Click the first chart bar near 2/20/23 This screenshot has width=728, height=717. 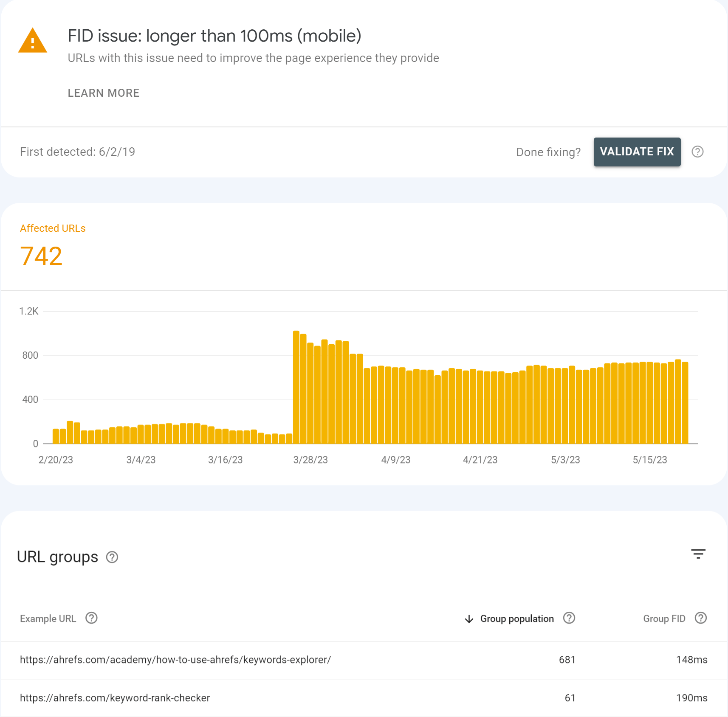pos(56,436)
